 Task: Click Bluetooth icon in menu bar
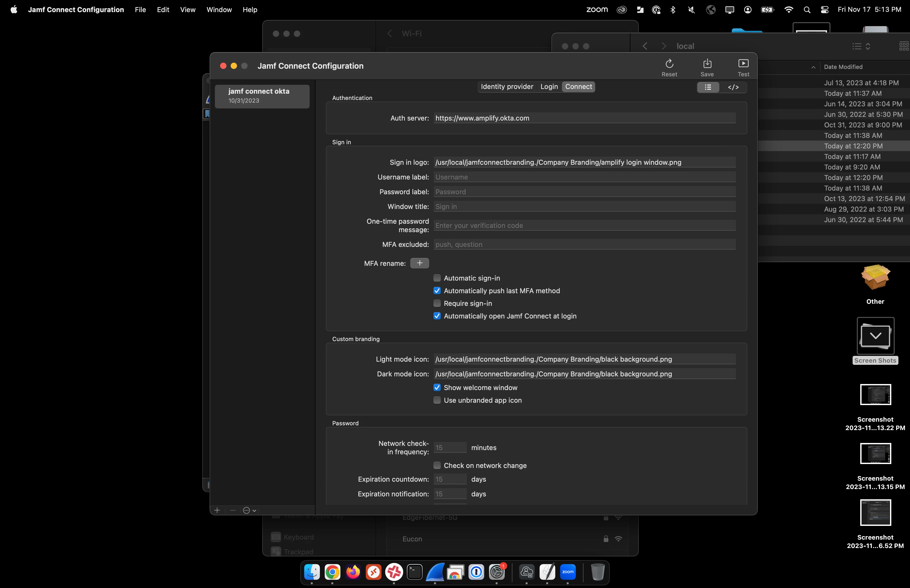click(x=673, y=9)
